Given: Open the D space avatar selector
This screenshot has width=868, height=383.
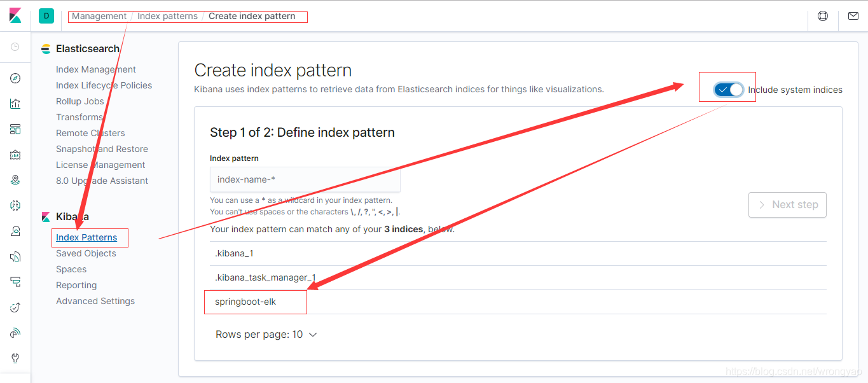Looking at the screenshot, I should 46,16.
